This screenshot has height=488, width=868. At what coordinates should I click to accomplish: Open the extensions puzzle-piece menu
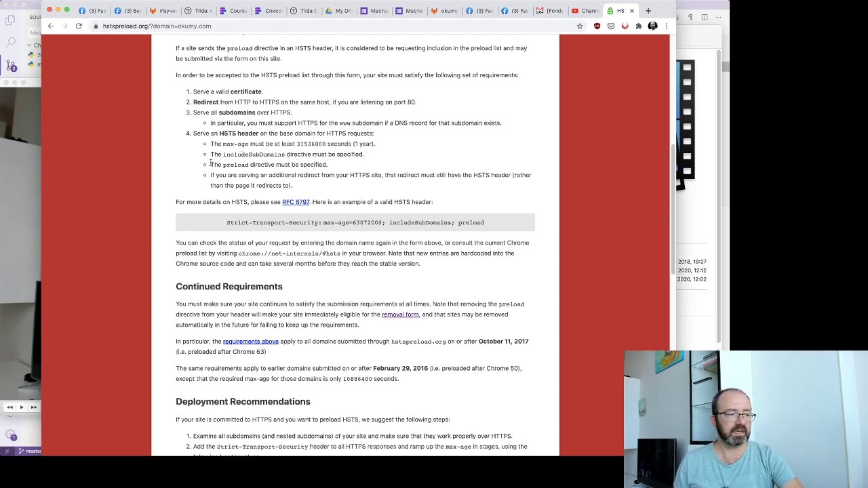639,26
